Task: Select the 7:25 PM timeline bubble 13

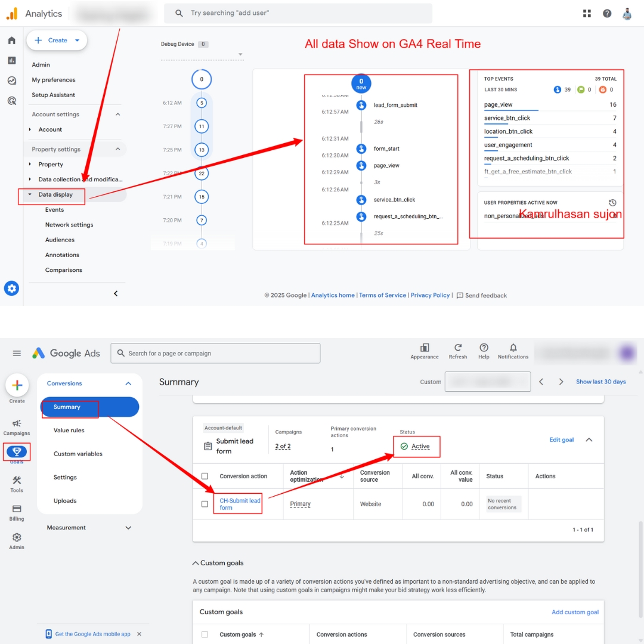Action: point(202,150)
